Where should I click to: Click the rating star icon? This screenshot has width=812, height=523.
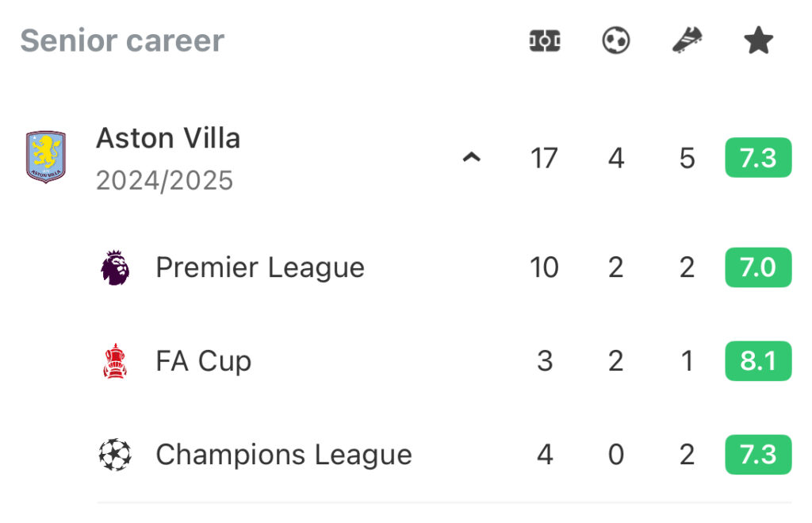pos(758,40)
